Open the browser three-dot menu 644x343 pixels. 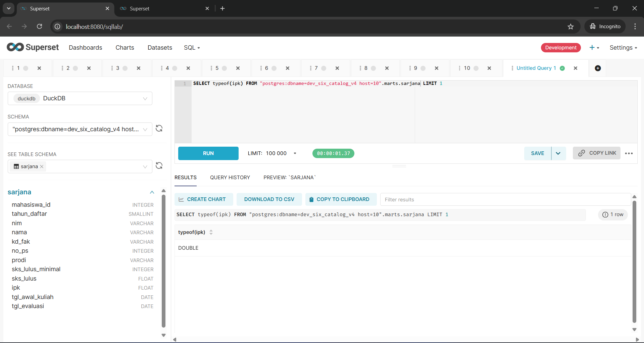point(635,27)
